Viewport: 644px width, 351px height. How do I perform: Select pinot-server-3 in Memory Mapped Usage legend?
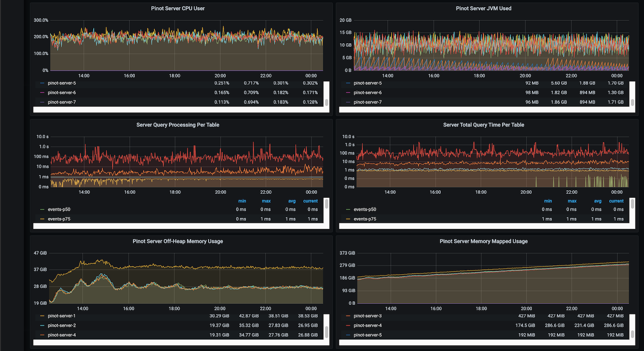tap(367, 316)
